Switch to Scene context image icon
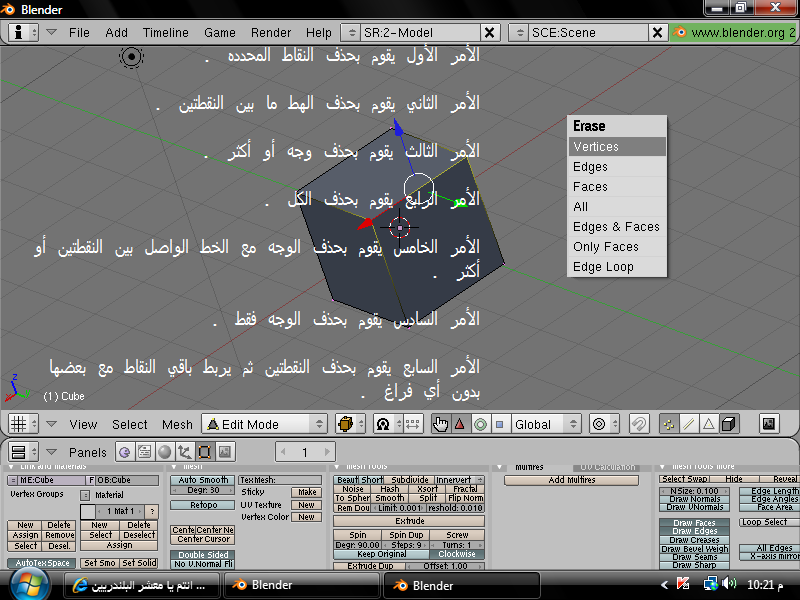This screenshot has width=800, height=600. 224,452
